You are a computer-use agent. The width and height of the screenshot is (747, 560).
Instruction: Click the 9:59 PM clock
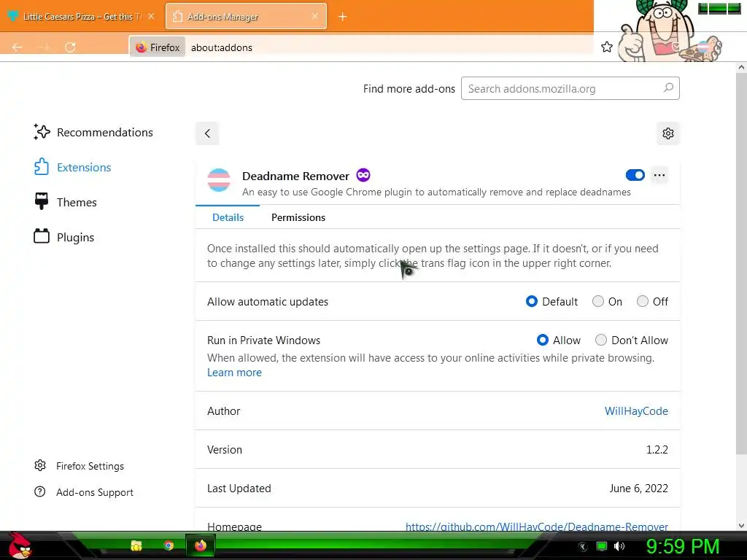[x=683, y=546]
